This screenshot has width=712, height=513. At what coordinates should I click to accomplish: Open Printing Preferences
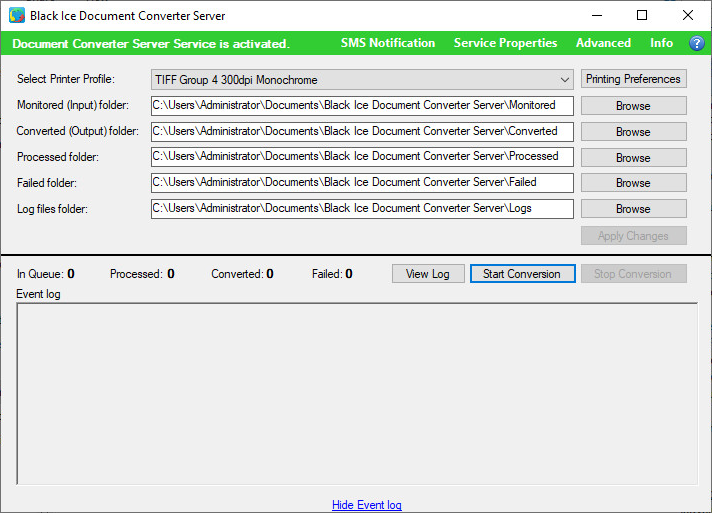click(x=633, y=79)
